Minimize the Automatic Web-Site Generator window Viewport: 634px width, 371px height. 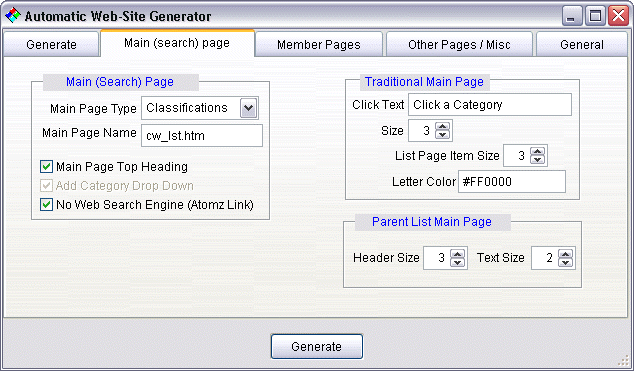click(x=572, y=16)
